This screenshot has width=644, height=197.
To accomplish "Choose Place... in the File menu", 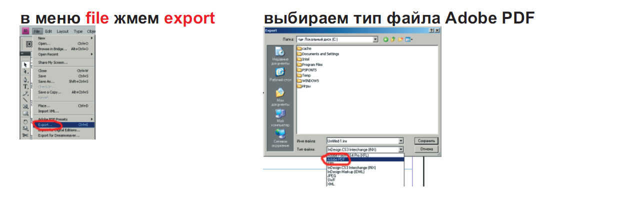I will click(x=63, y=106).
